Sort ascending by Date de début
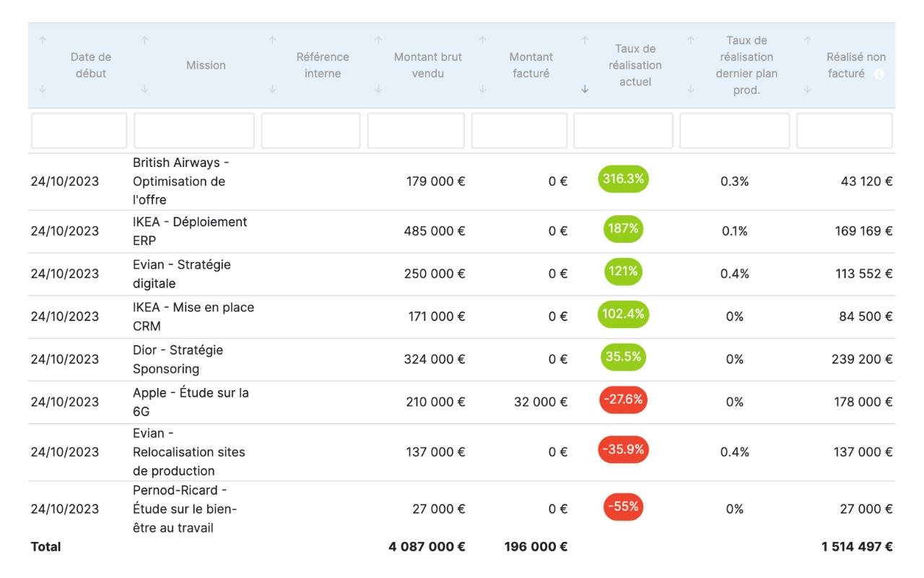This screenshot has height=578, width=924. tap(43, 41)
